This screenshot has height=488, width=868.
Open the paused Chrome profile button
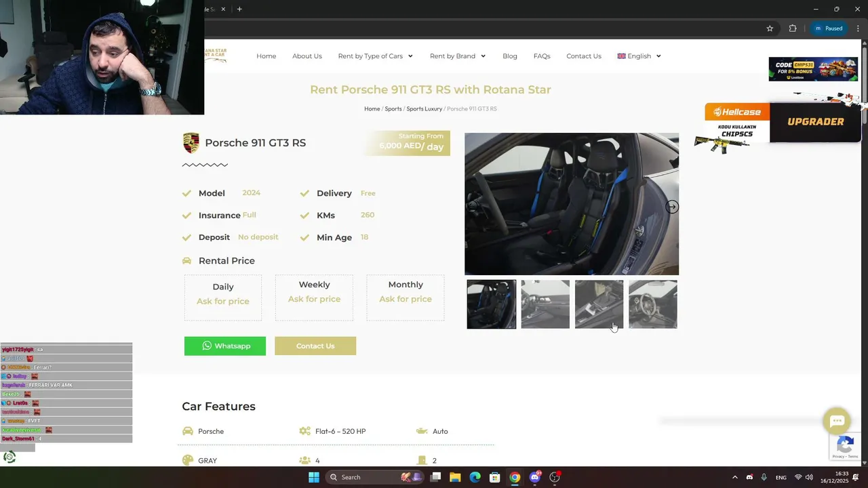pyautogui.click(x=828, y=28)
